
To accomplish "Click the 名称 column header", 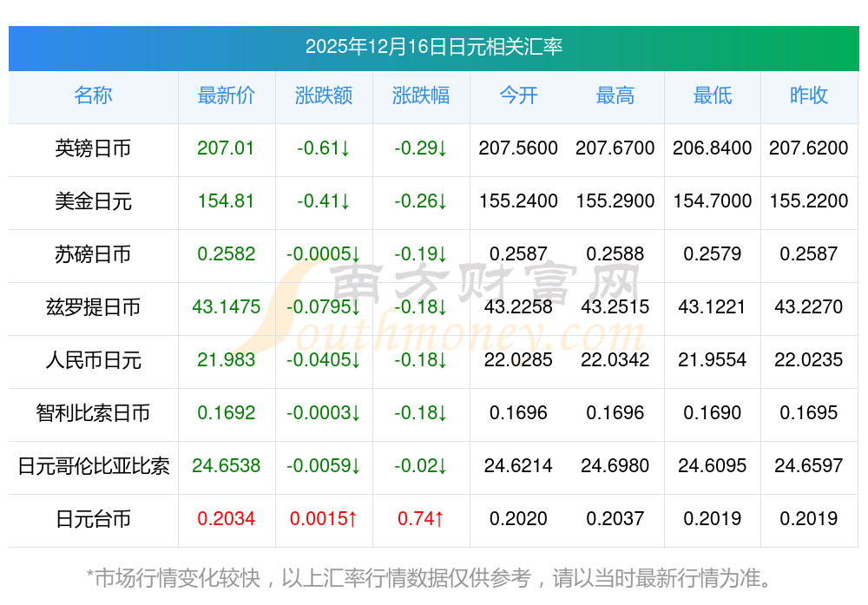I will [x=93, y=95].
